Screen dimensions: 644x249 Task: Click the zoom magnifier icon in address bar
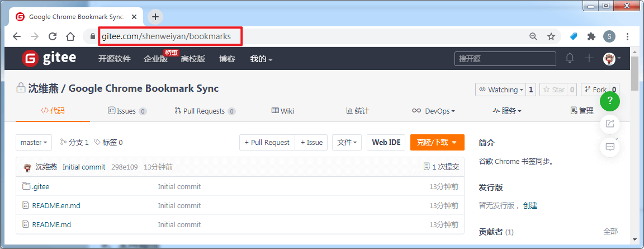533,36
